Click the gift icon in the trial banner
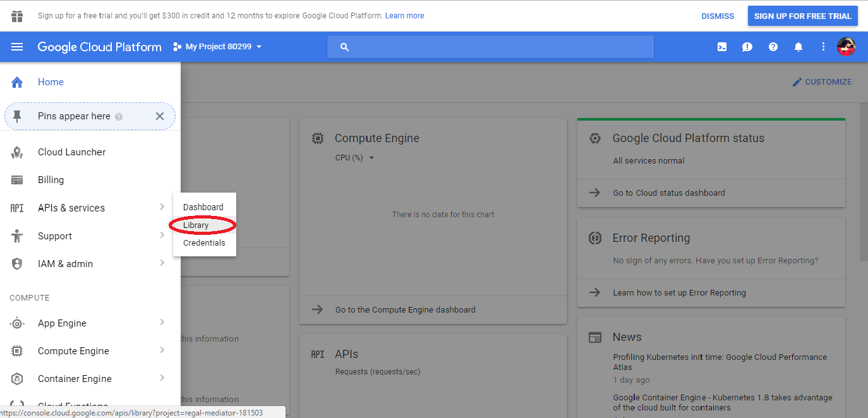The image size is (868, 418). [17, 16]
